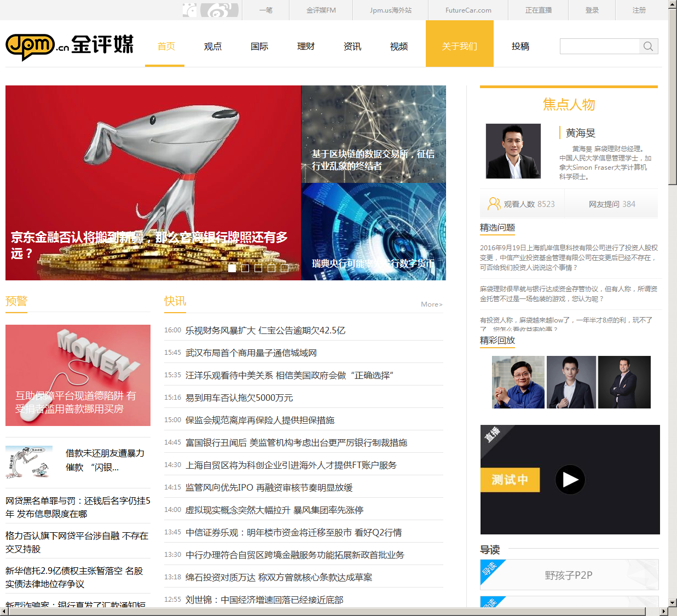Click More> beside the 快讯 heading
The image size is (677, 616).
pos(431,304)
